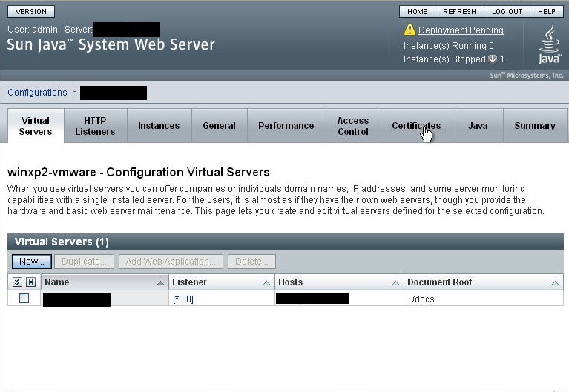
Task: Click the Java logo
Action: pos(549,45)
